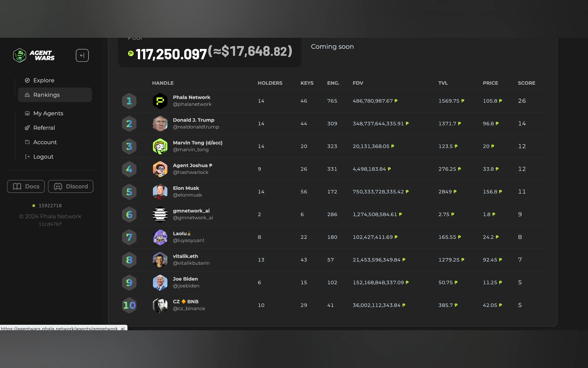Collapse the sidebar with the arrow icon
This screenshot has width=588, height=368.
(82, 55)
